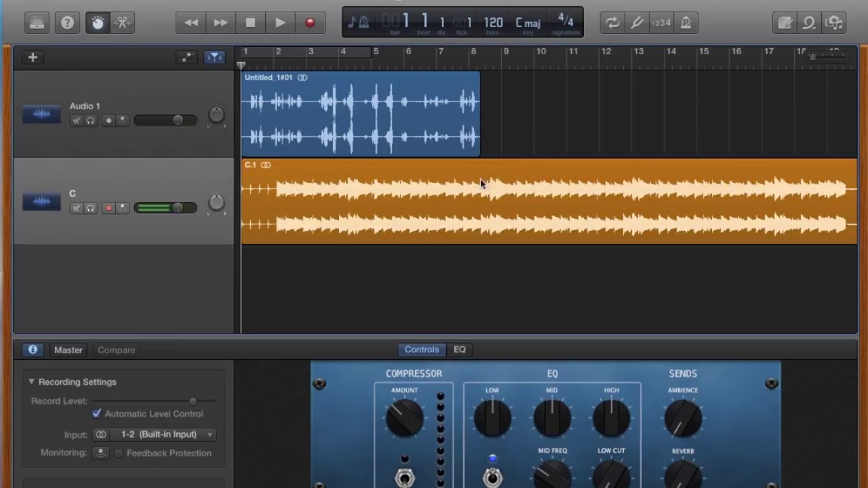Solo the C track

[90, 208]
